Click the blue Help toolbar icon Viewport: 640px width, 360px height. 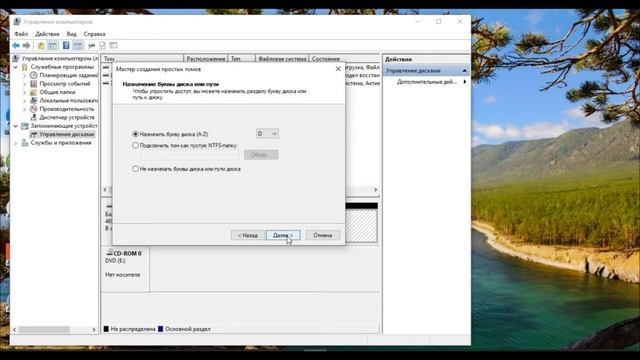(x=66, y=46)
